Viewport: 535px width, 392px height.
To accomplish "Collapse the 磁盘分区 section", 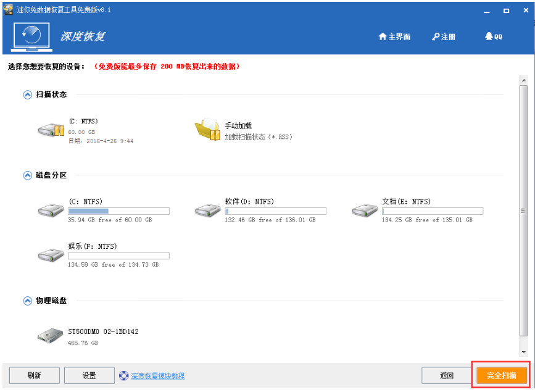I will (27, 175).
